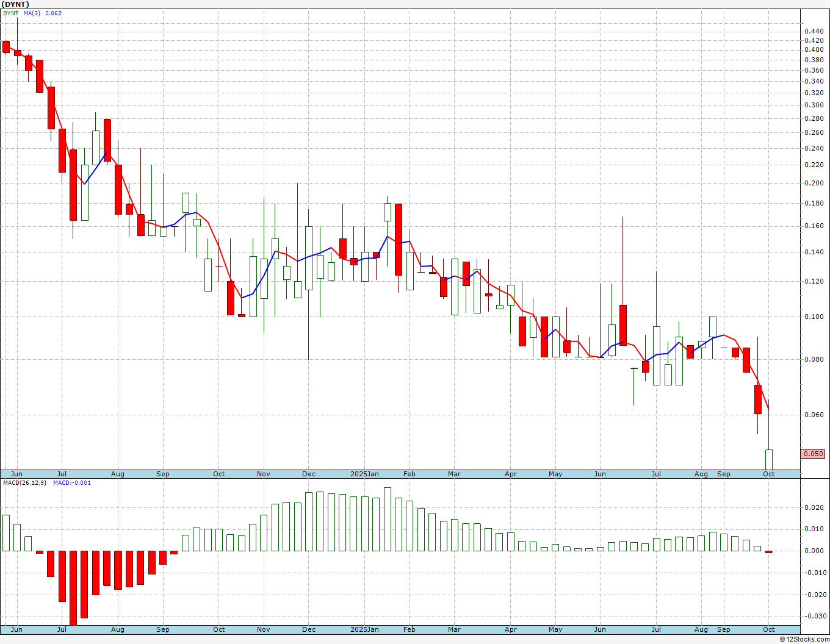The image size is (830, 644).
Task: Click the 0.440 price axis label
Action: pos(814,31)
